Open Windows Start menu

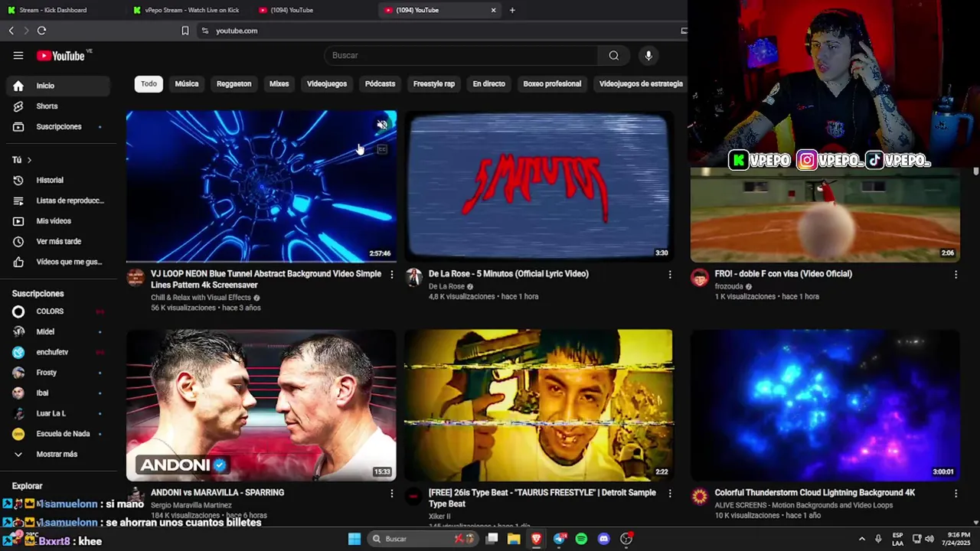tap(354, 539)
